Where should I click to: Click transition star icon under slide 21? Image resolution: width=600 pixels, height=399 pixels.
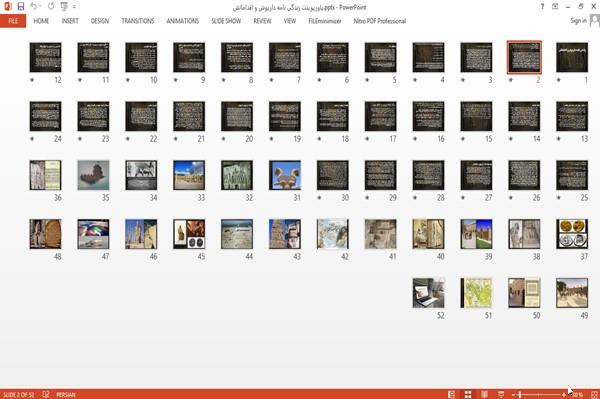(176, 139)
